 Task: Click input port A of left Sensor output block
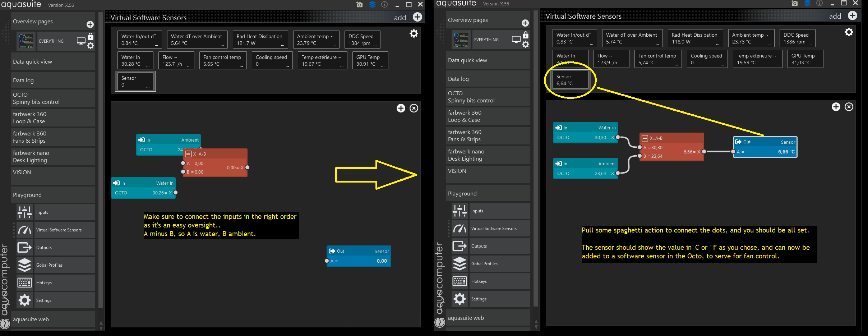[327, 261]
